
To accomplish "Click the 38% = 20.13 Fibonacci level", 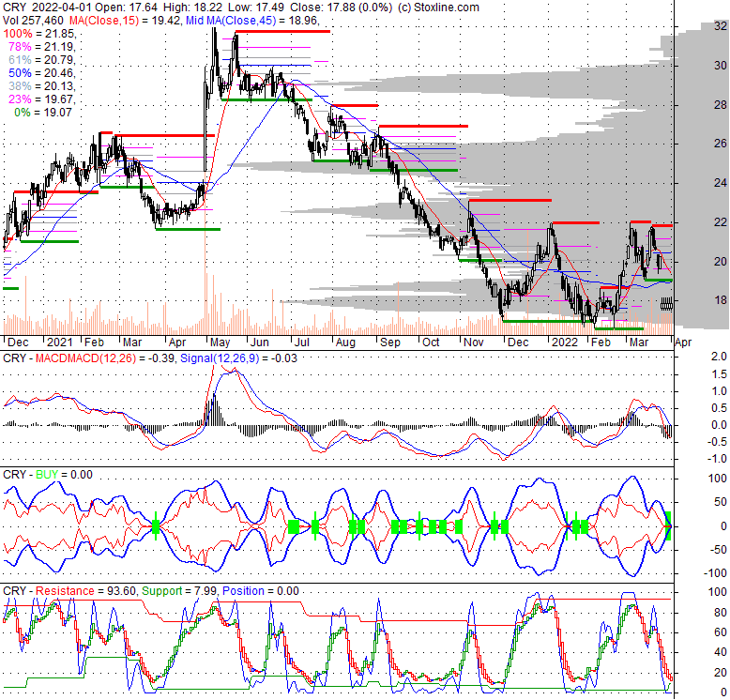I will (x=42, y=85).
